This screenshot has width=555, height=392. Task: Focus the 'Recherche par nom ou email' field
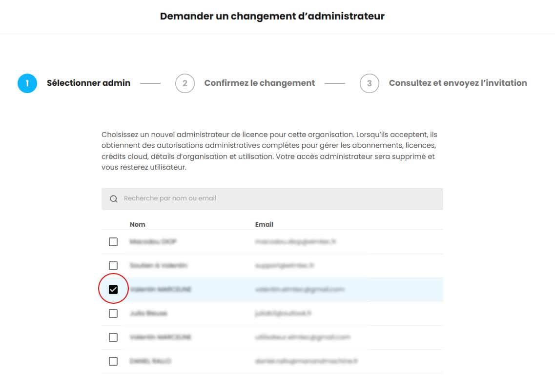tap(273, 199)
